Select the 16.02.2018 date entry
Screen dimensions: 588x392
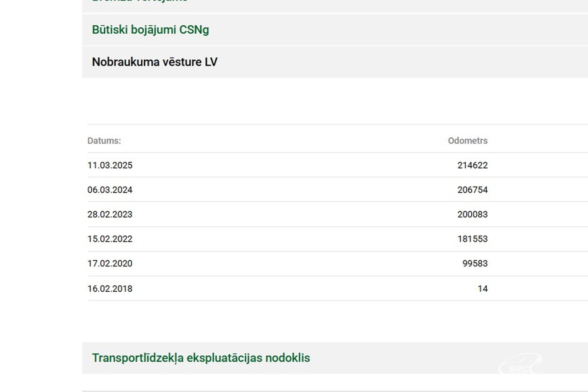click(110, 288)
